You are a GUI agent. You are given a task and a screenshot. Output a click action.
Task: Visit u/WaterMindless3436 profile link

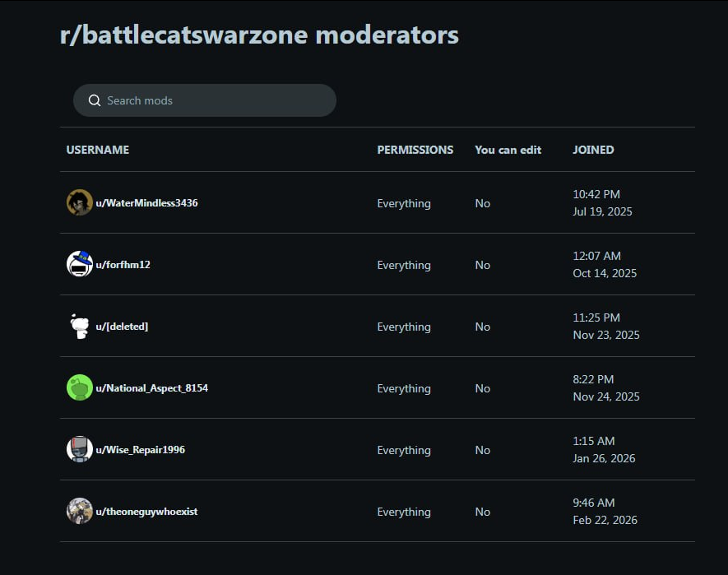146,203
